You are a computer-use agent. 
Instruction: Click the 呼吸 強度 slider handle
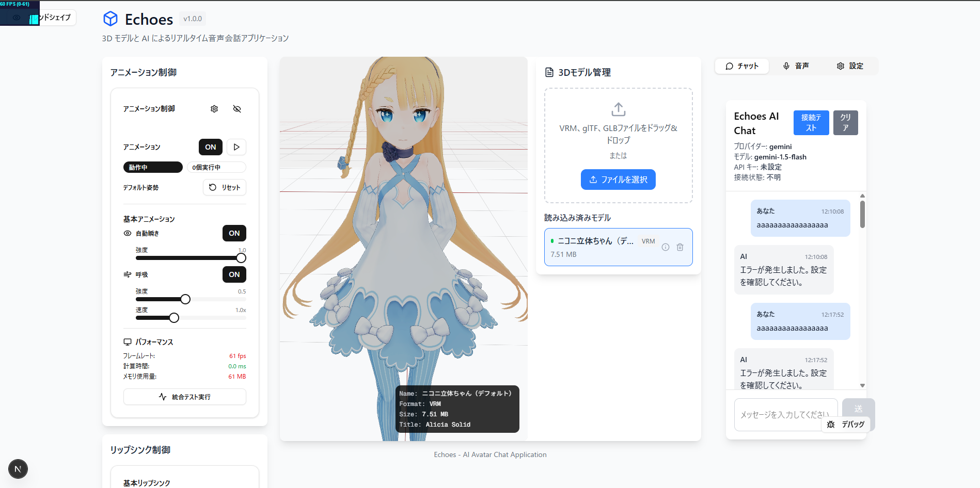(x=185, y=299)
